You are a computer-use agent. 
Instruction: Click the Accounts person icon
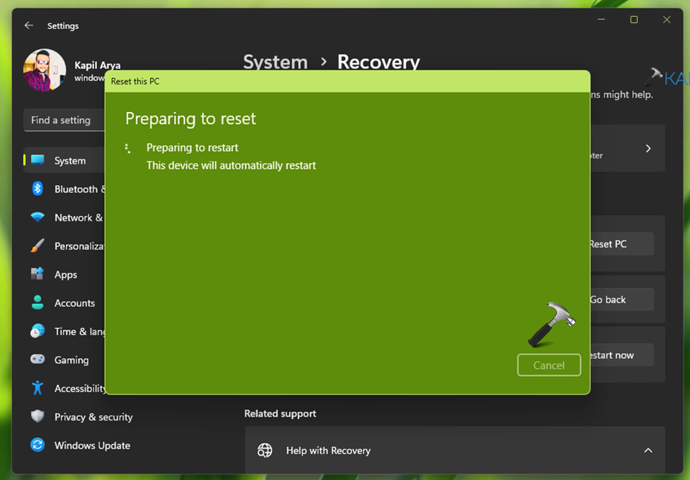click(x=37, y=302)
